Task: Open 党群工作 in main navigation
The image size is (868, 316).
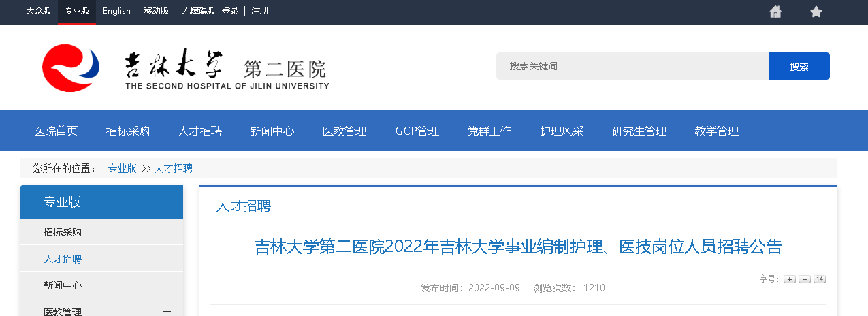Action: 489,131
